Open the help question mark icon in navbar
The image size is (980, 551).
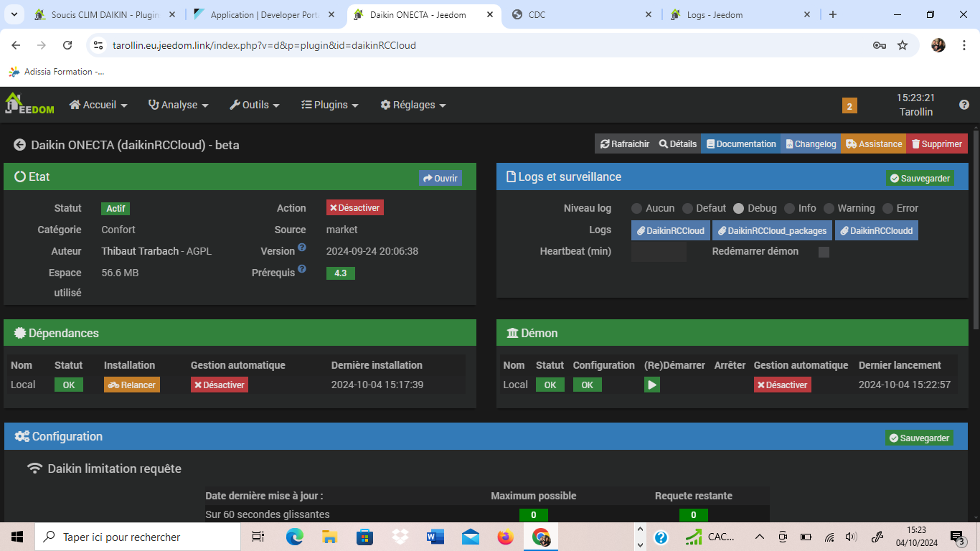[x=964, y=105]
